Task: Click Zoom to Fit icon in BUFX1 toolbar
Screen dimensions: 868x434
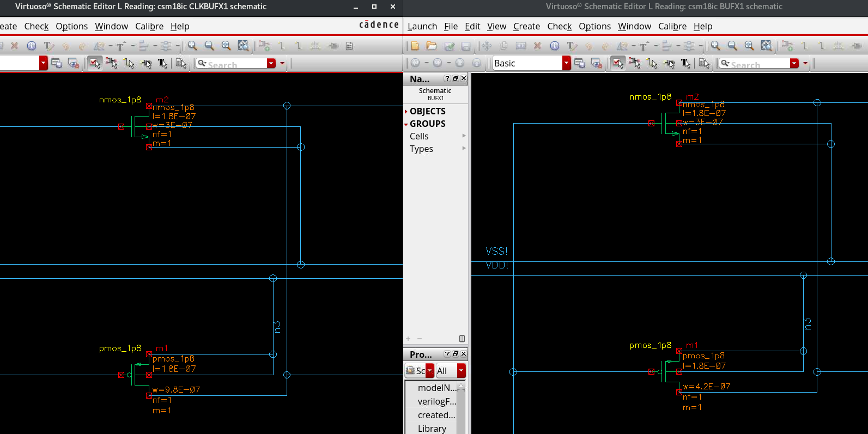Action: (749, 46)
